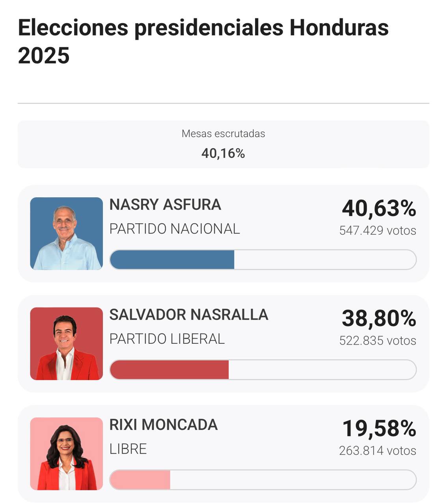The height and width of the screenshot is (504, 447).
Task: Click Moncada's 19,58% percentage
Action: tap(379, 428)
